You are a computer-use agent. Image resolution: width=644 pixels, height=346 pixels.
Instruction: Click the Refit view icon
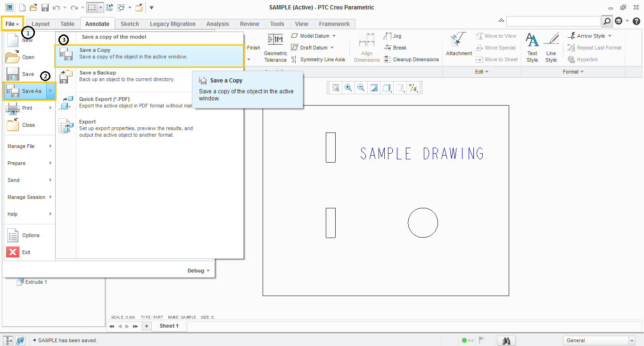pos(336,88)
